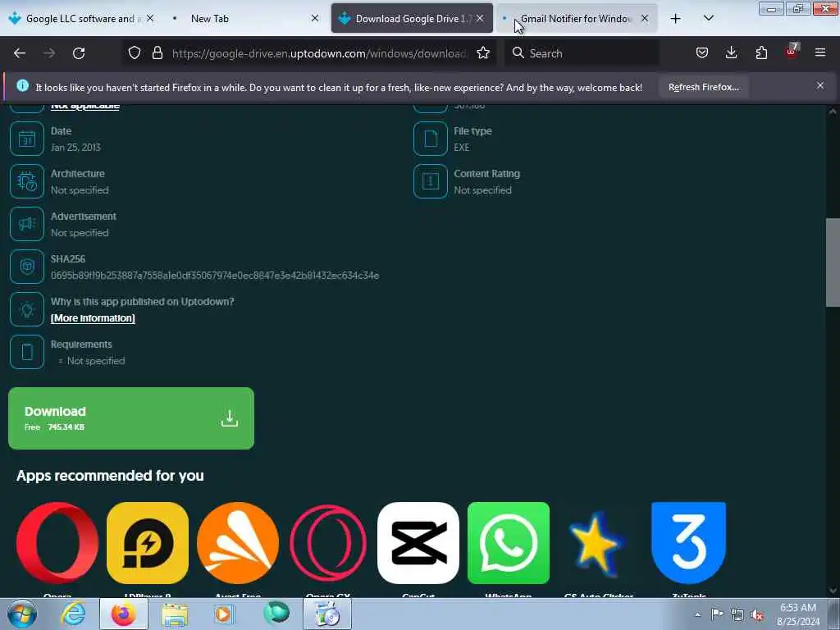Screen dimensions: 840x630
Task: Click the Advertisement megaphone icon
Action: click(27, 224)
